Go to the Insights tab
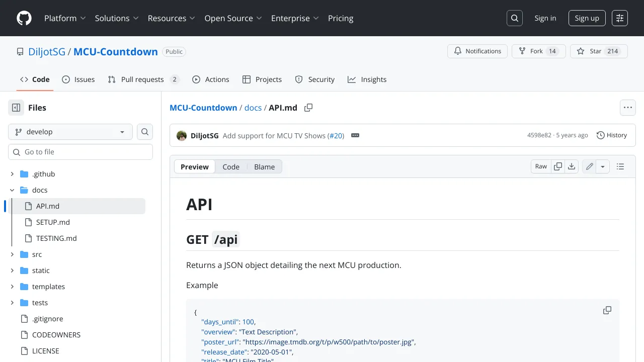This screenshot has height=362, width=644. click(x=367, y=79)
